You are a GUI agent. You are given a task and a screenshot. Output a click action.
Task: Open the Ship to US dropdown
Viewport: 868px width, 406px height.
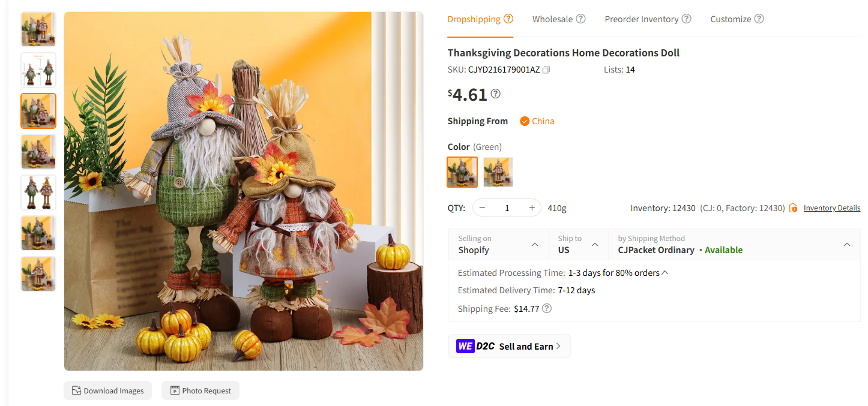point(594,245)
